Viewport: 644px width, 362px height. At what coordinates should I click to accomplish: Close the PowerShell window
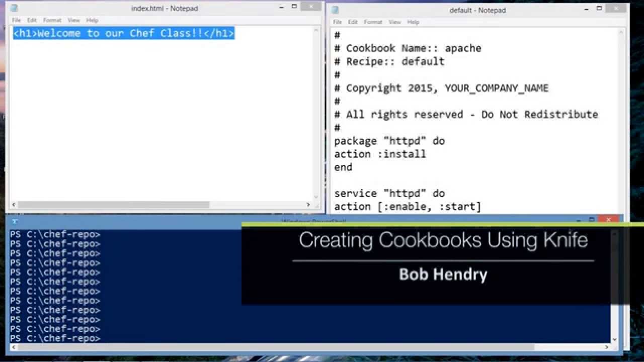609,220
